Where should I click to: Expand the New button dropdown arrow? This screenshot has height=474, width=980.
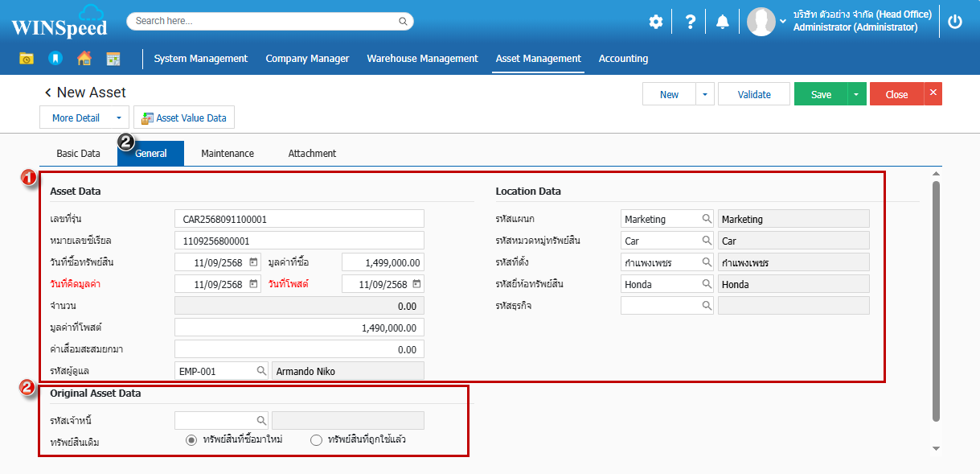pyautogui.click(x=704, y=94)
